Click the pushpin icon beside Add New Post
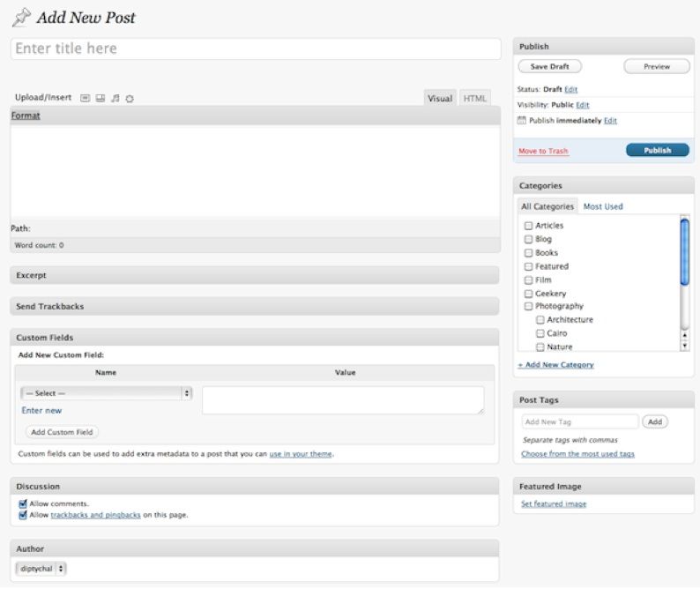Viewport: 700px width, 589px height. 21,18
